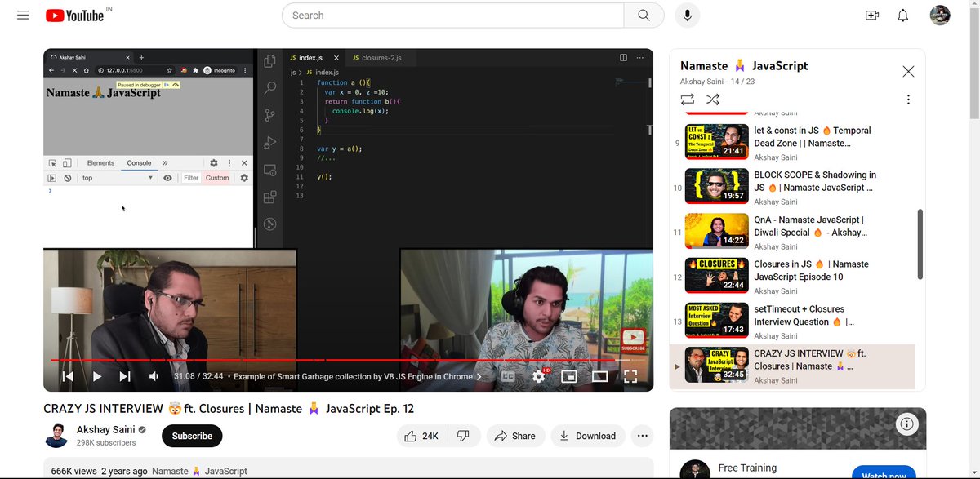The image size is (980, 479).
Task: Open Akshay Saini channel name link
Action: click(106, 430)
